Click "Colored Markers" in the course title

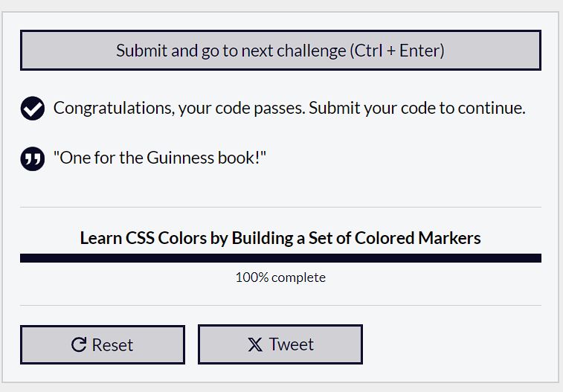point(417,238)
